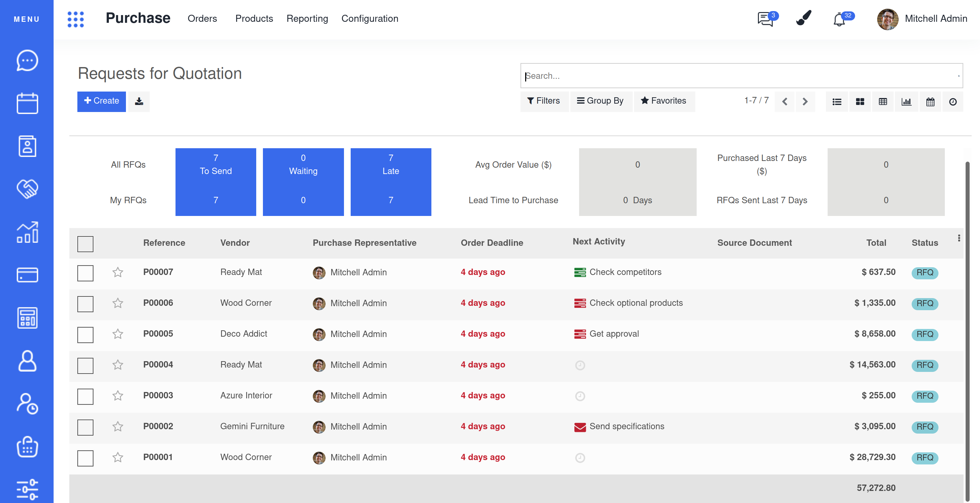
Task: Click the apps grid launcher icon
Action: pyautogui.click(x=76, y=19)
